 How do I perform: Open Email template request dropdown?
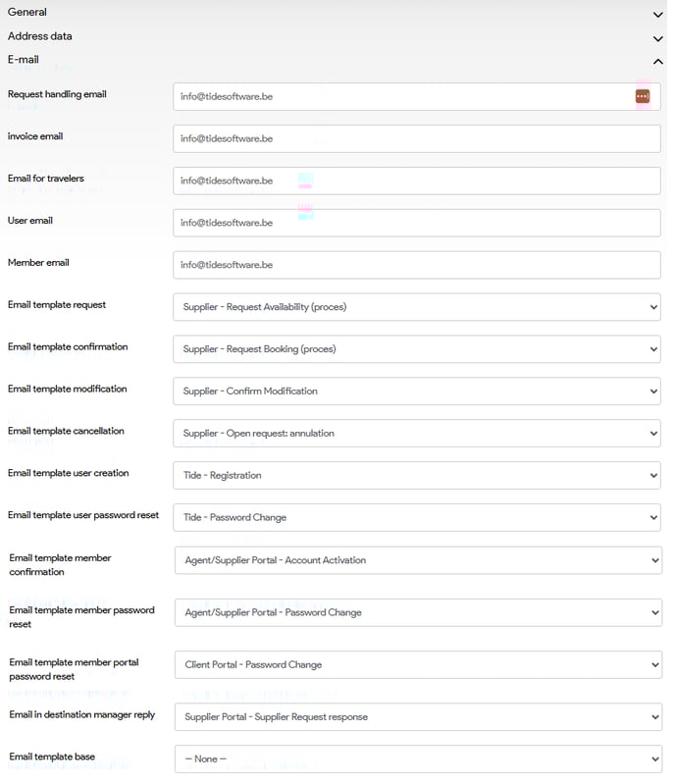(416, 307)
